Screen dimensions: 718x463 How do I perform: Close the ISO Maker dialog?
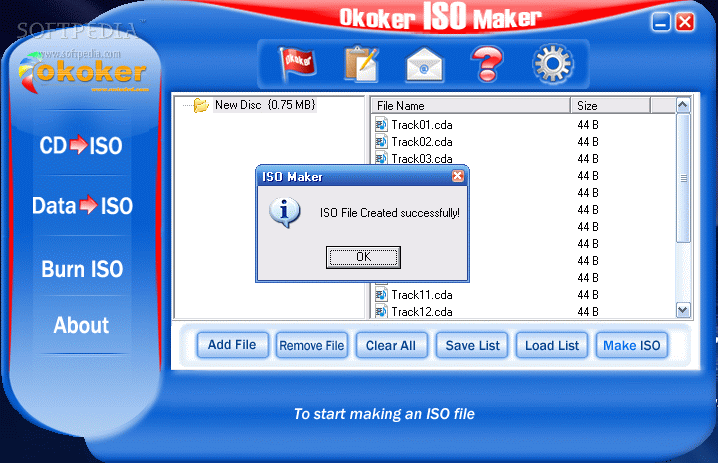coord(457,176)
